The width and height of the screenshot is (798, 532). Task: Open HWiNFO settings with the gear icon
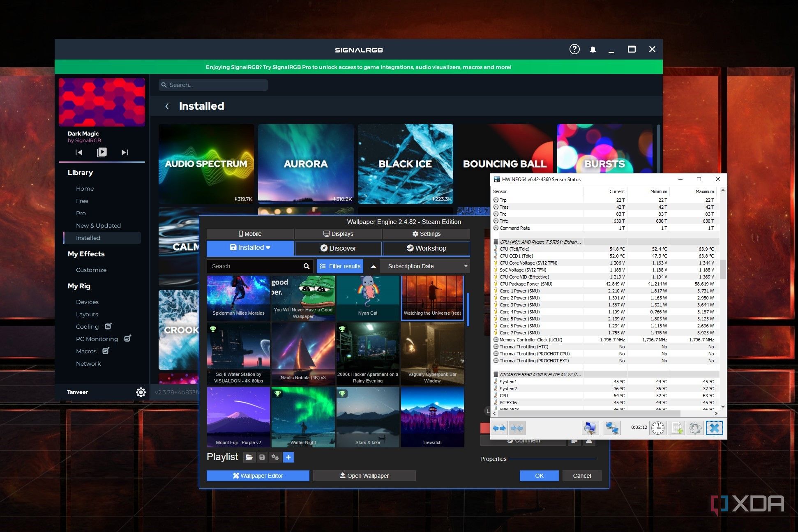695,428
